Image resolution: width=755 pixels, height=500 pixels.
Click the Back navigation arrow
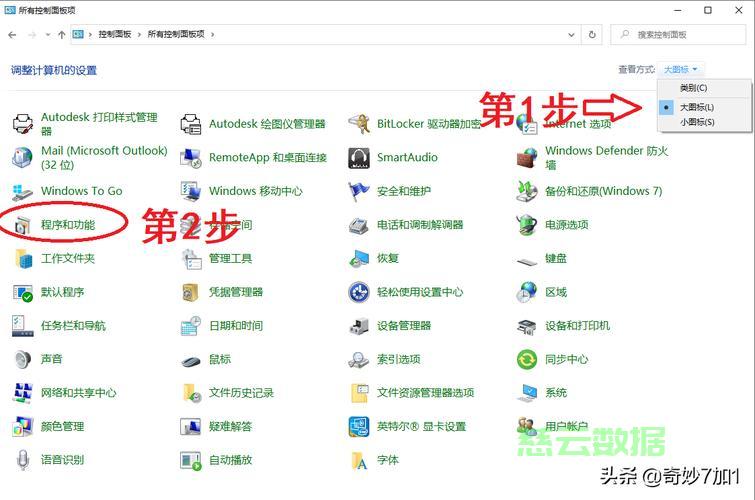pyautogui.click(x=12, y=34)
